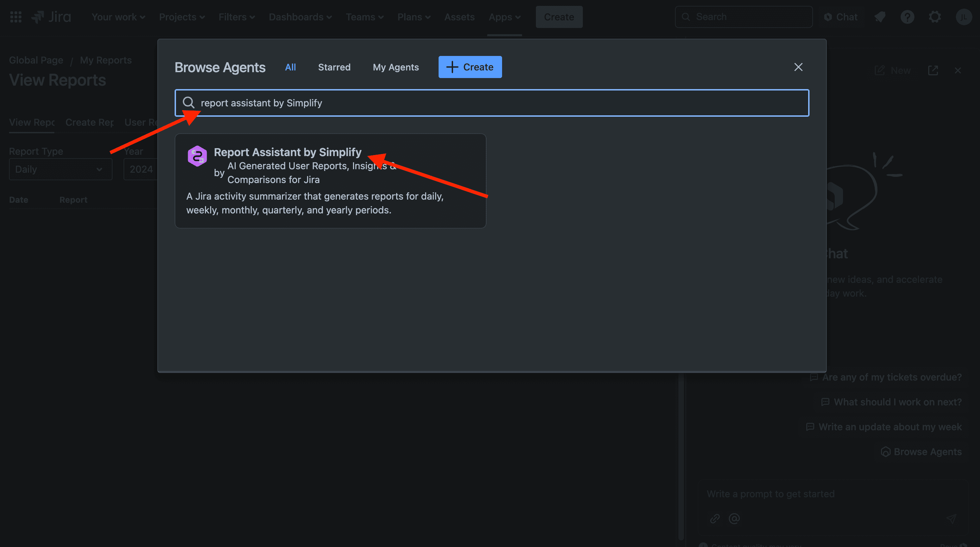Expand the Projects menu

click(x=182, y=17)
